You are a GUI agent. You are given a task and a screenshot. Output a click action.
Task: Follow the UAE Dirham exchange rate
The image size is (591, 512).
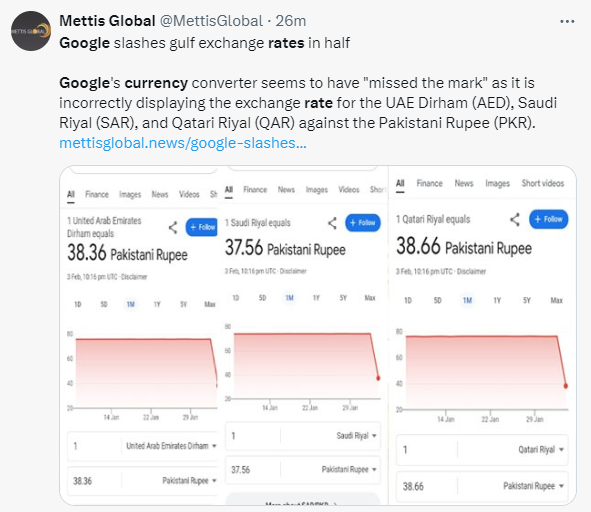[x=202, y=227]
